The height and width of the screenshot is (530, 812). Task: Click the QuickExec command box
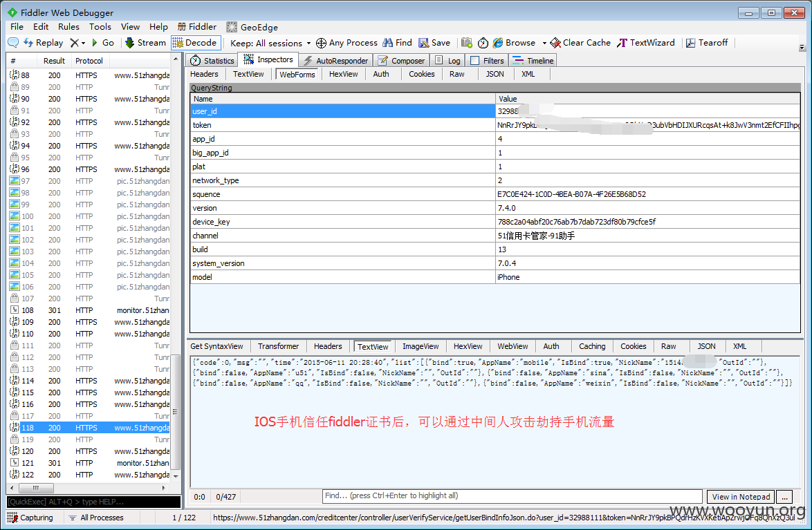pyautogui.click(x=93, y=502)
